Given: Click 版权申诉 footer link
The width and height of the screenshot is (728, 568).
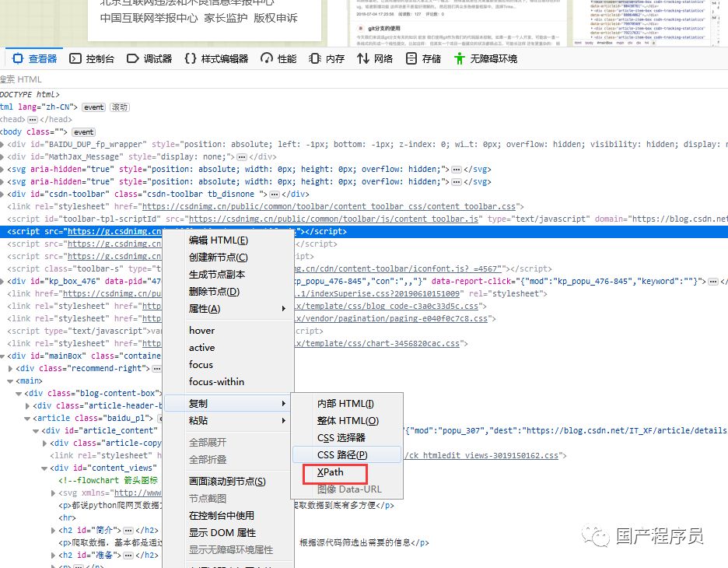Looking at the screenshot, I should (275, 18).
